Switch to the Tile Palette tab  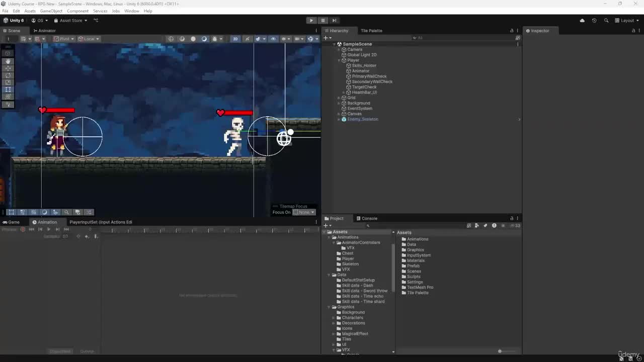coord(371,31)
